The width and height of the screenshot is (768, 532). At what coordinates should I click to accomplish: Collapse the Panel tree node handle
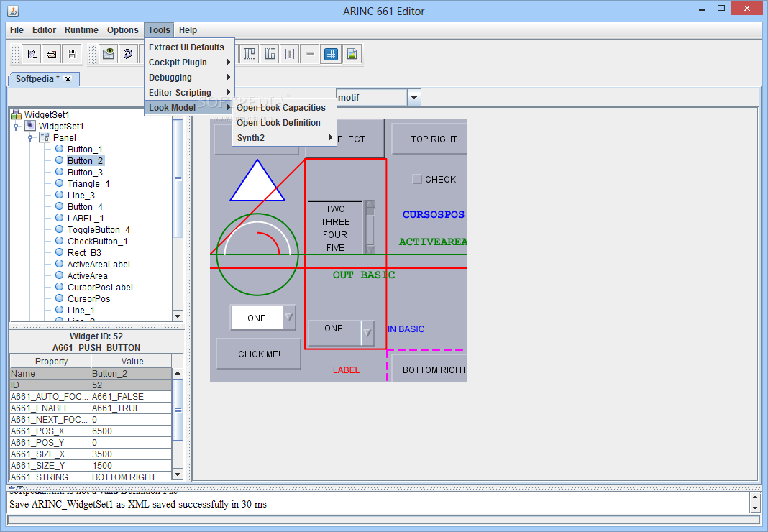tap(30, 137)
